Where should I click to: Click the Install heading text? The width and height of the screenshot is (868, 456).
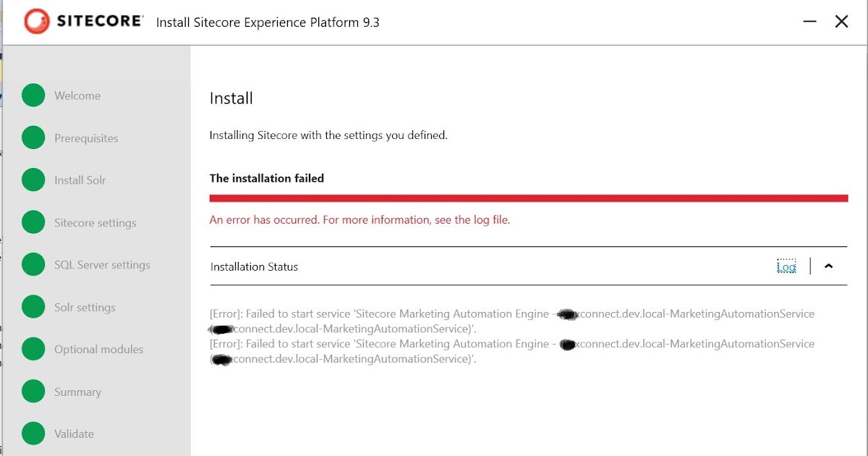tap(231, 98)
